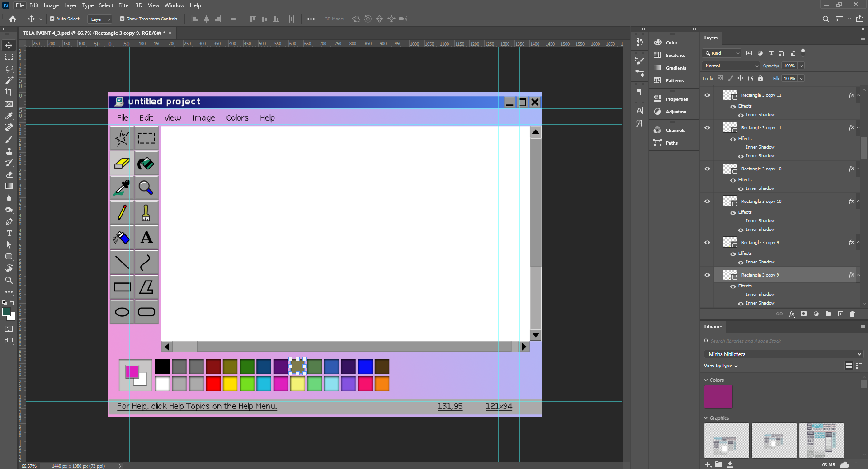This screenshot has height=469, width=868.
Task: Open the Image menu in menu bar
Action: click(51, 5)
